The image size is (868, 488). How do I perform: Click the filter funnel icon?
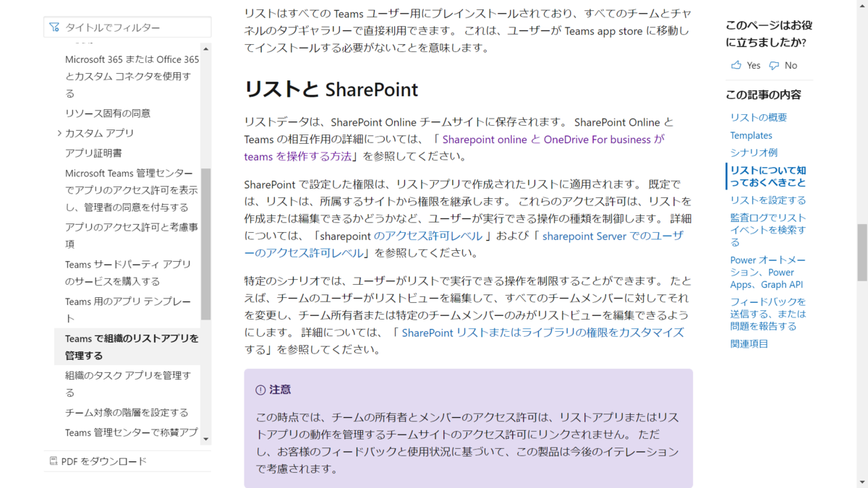point(54,27)
